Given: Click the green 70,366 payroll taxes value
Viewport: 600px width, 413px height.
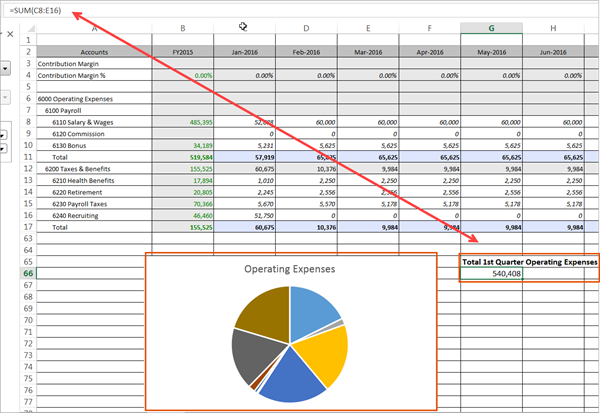Looking at the screenshot, I should coord(183,204).
